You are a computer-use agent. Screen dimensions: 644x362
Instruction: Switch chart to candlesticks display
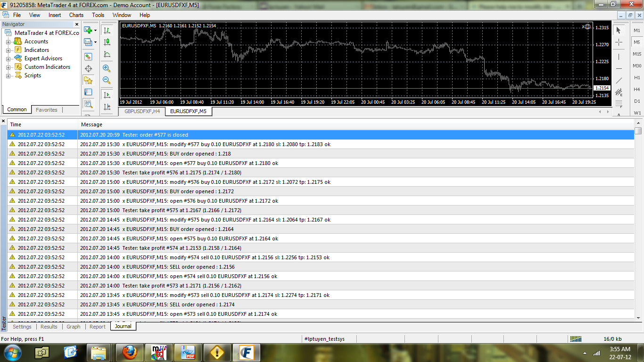pos(107,42)
